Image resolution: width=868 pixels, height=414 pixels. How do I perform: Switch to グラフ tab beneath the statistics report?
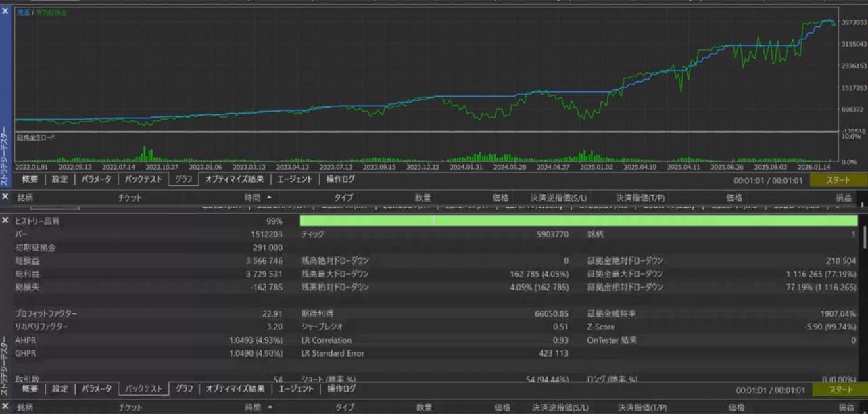(185, 389)
